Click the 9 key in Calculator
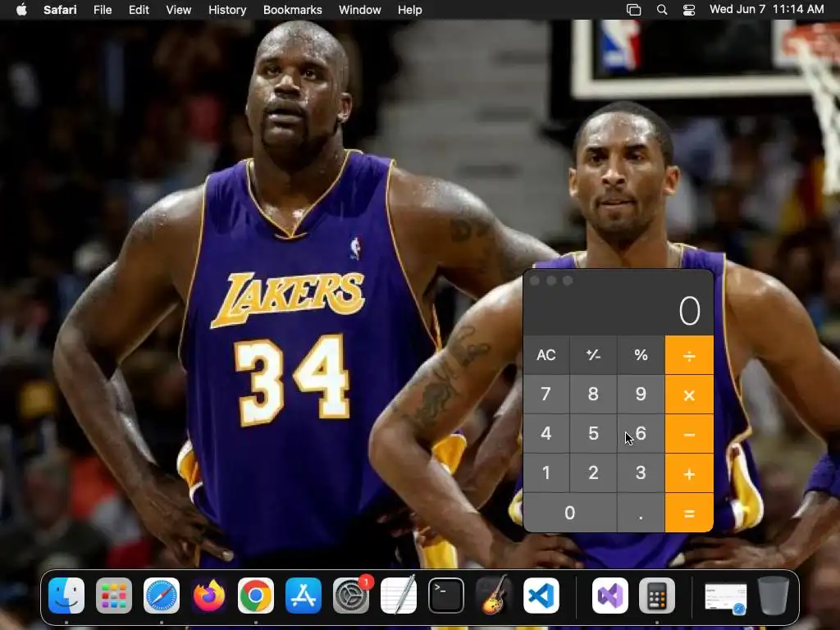The image size is (840, 630). coord(641,395)
